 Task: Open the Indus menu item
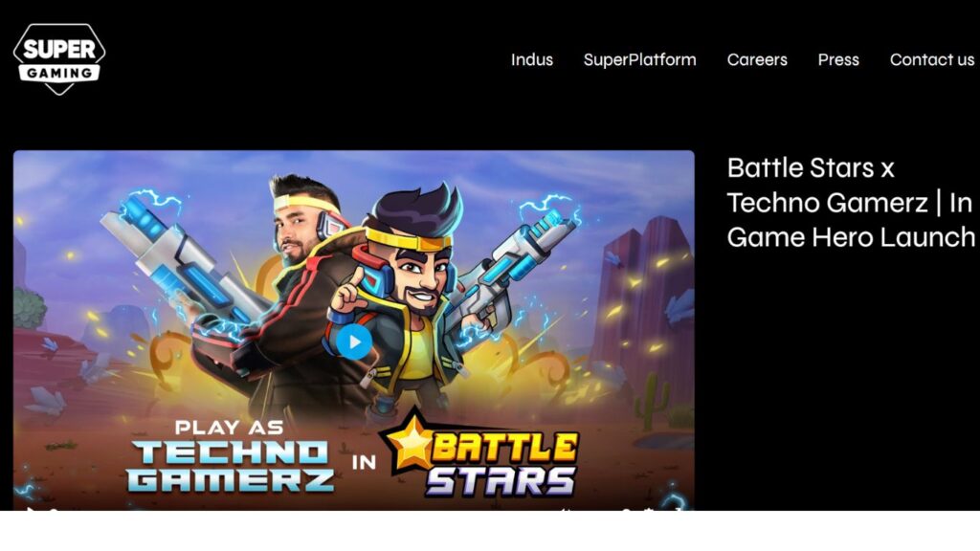(x=532, y=59)
